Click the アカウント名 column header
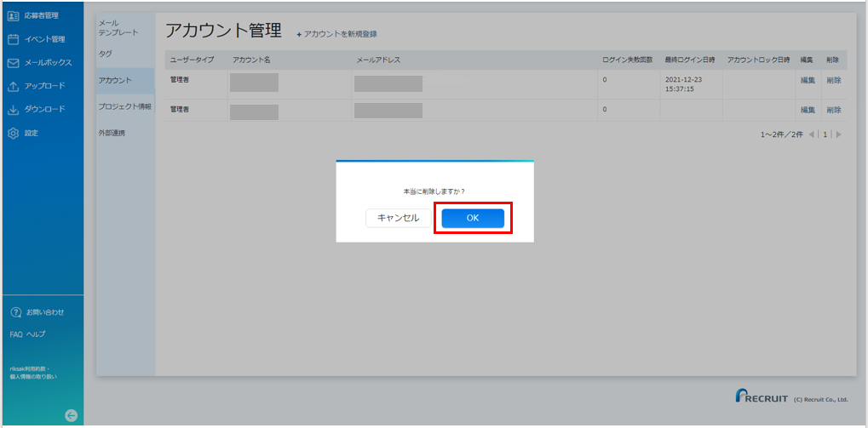 251,60
